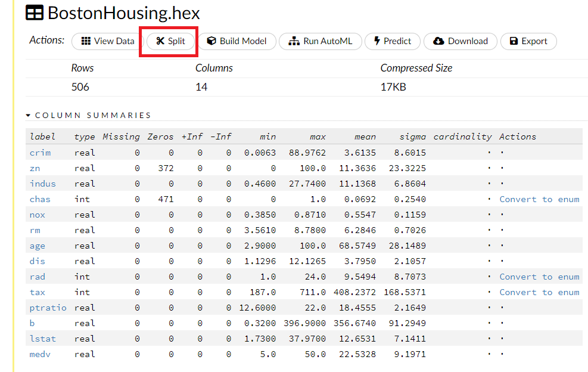Click the age column label
The width and height of the screenshot is (588, 372).
(x=37, y=246)
